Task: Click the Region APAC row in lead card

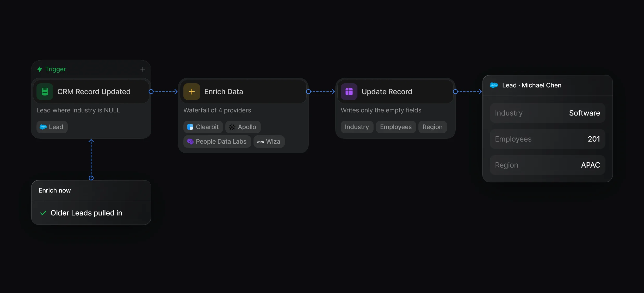Action: tap(548, 165)
